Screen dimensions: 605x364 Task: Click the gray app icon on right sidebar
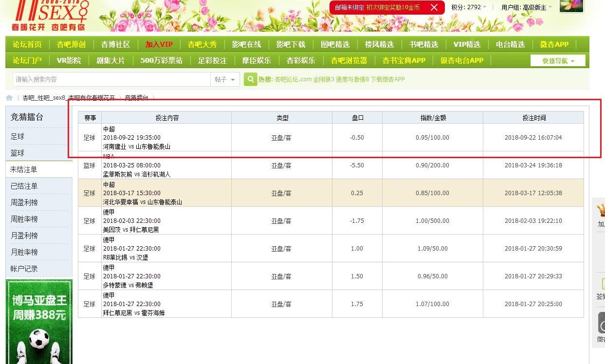point(601,323)
